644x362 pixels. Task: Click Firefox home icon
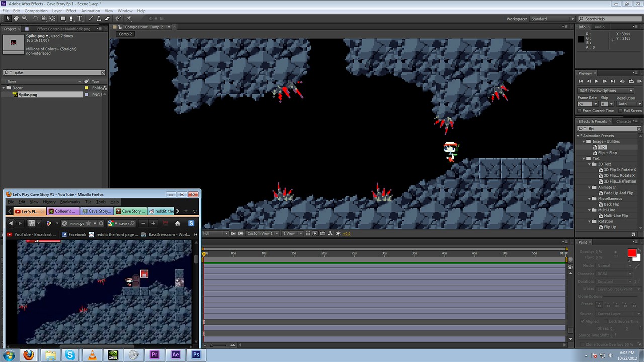tap(177, 223)
